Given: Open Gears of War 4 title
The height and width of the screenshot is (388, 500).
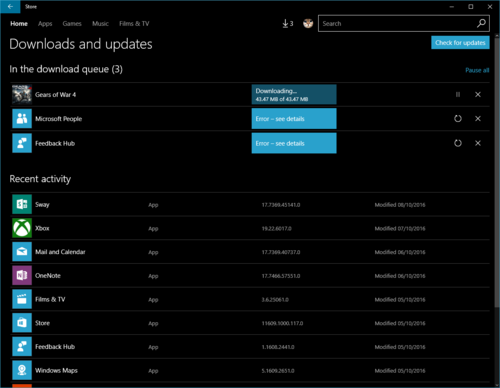Looking at the screenshot, I should [56, 95].
